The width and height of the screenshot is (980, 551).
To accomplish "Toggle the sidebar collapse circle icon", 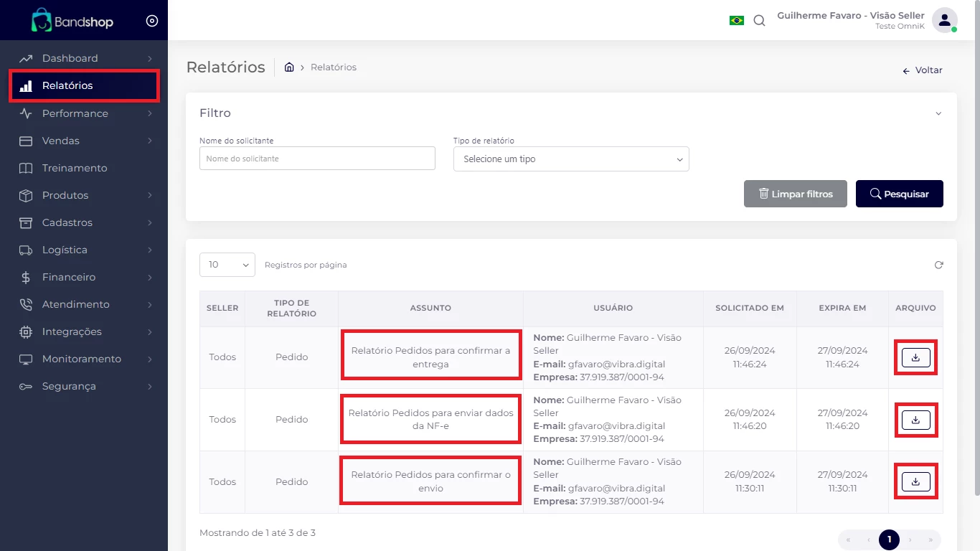I will pyautogui.click(x=152, y=21).
